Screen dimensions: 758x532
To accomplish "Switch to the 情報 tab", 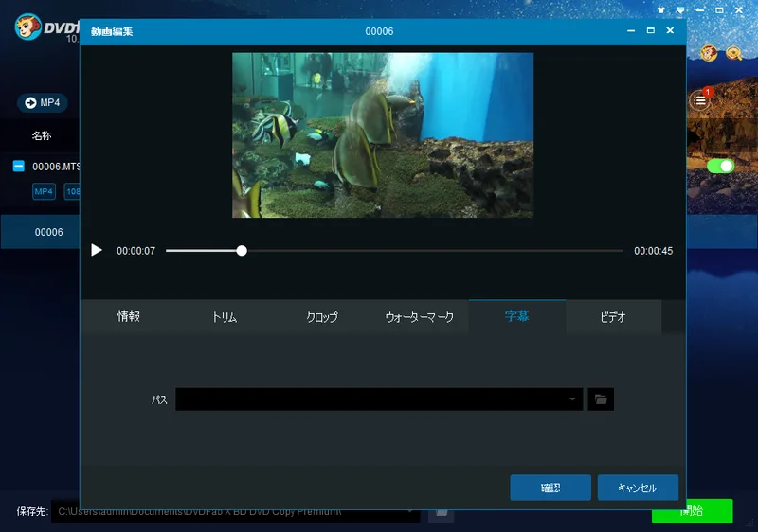I will pyautogui.click(x=128, y=317).
